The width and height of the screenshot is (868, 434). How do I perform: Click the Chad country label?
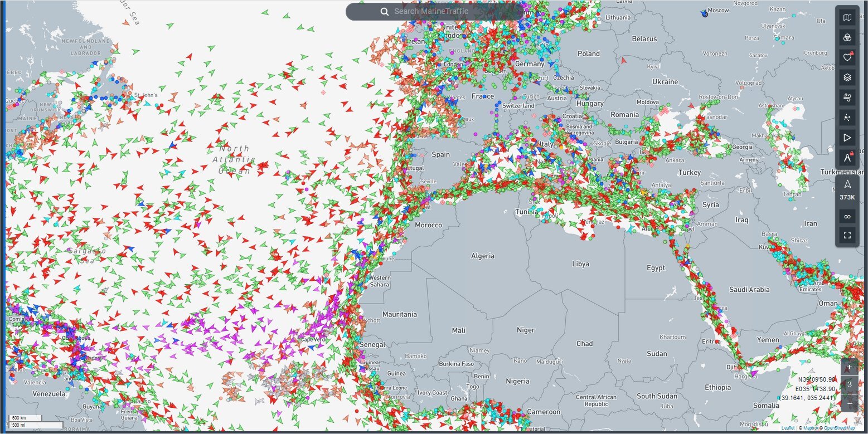tap(585, 344)
